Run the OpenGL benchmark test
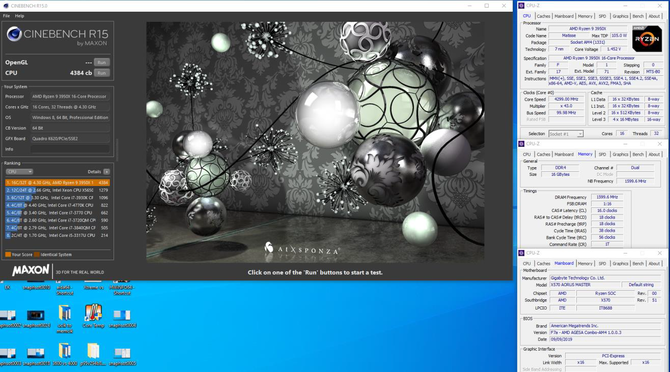Screen dimensions: 670x372 (102, 62)
